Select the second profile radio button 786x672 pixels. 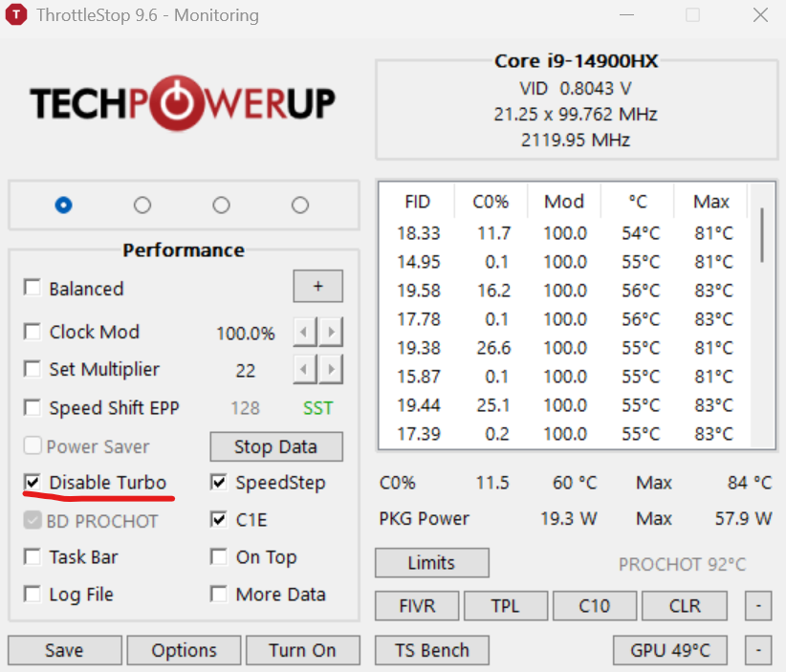142,205
